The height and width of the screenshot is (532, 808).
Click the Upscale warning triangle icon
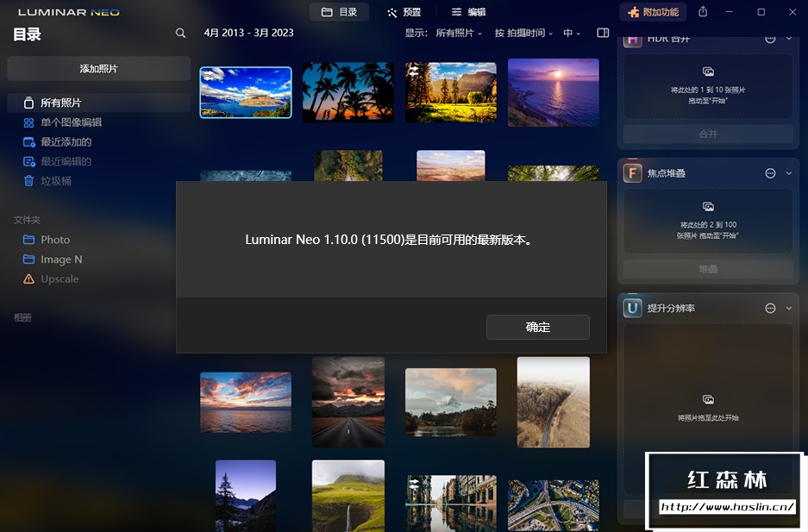click(x=28, y=279)
